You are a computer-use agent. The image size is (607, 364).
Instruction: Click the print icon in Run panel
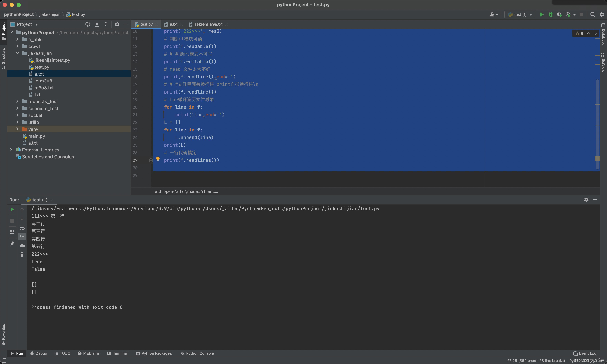coord(22,245)
